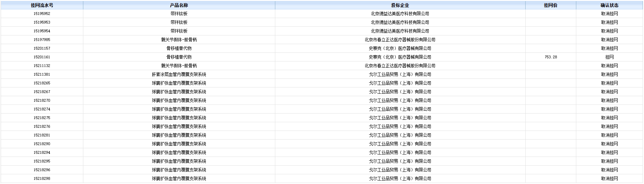Select the 肝素涂层血管内覆膜支架系统 product name

179,75
